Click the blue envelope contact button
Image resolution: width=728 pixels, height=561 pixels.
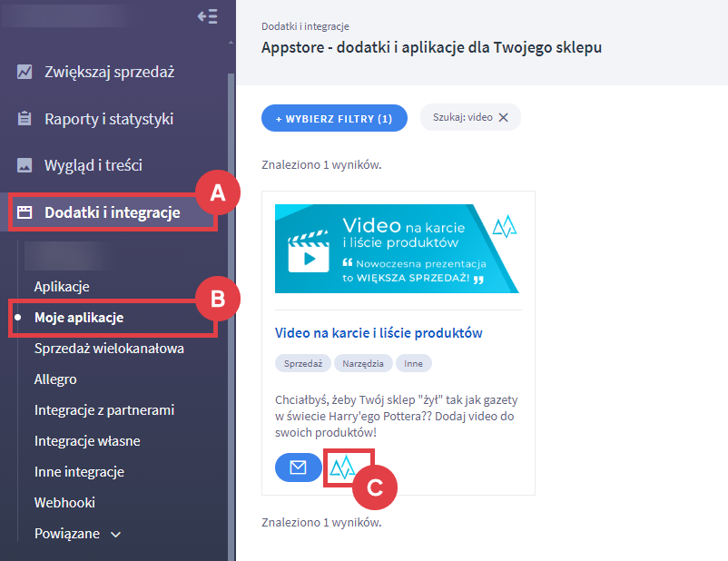pyautogui.click(x=298, y=467)
